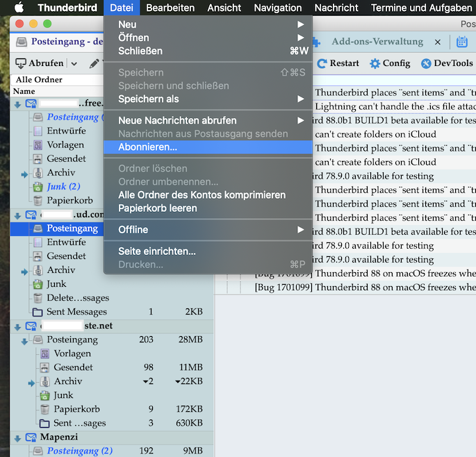Close the Add-ons-Verwaltung tab
The image size is (476, 457).
[x=438, y=42]
